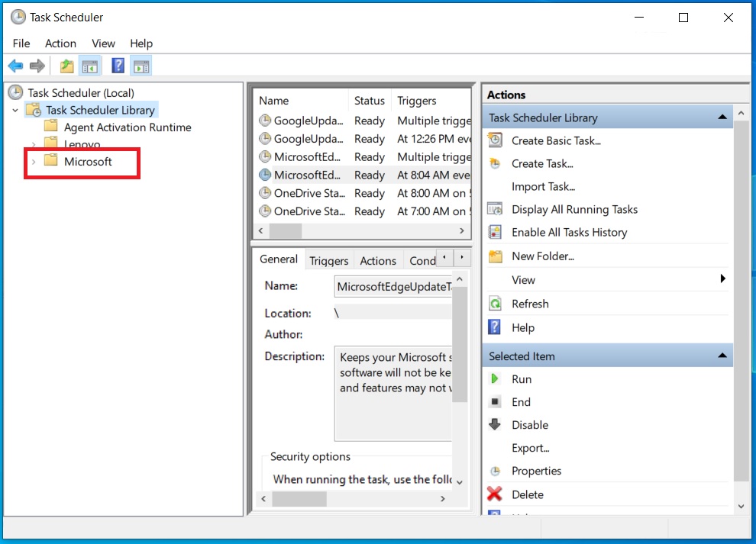756x544 pixels.
Task: Click the blue Help icon in Actions
Action: pyautogui.click(x=495, y=327)
